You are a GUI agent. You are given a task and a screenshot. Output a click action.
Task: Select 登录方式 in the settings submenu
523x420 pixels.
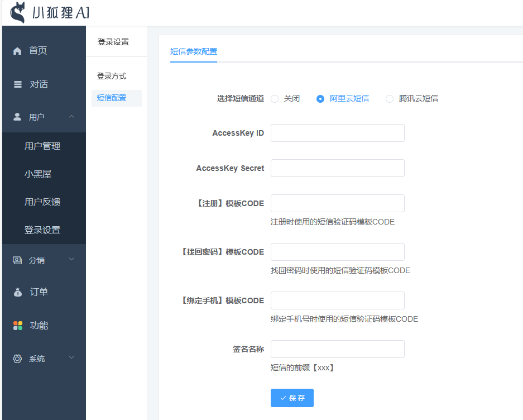(112, 76)
